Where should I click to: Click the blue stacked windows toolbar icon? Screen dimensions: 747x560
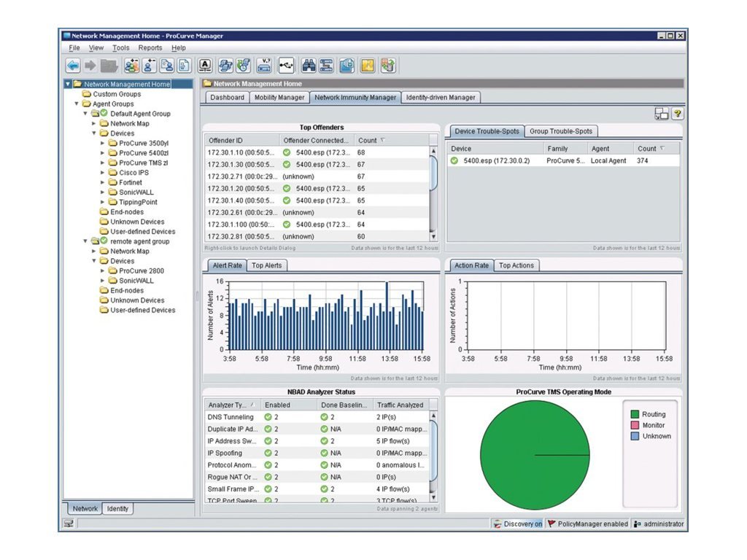pyautogui.click(x=347, y=66)
